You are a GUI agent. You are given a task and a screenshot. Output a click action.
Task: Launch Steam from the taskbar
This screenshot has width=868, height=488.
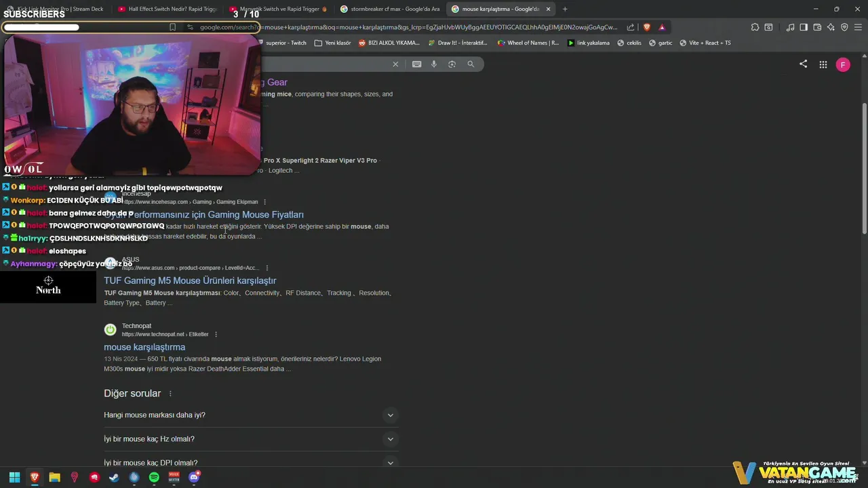(114, 477)
